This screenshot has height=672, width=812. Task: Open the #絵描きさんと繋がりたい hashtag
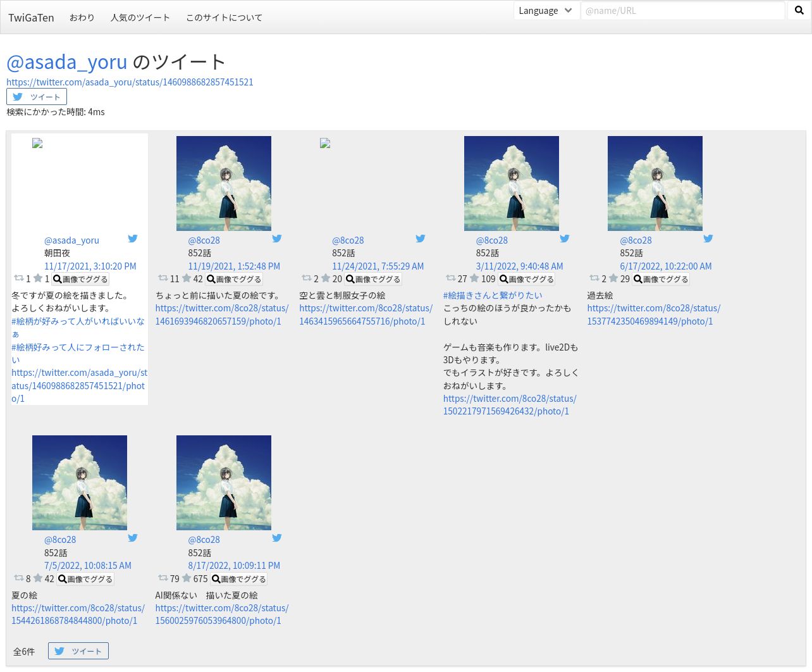coord(493,296)
